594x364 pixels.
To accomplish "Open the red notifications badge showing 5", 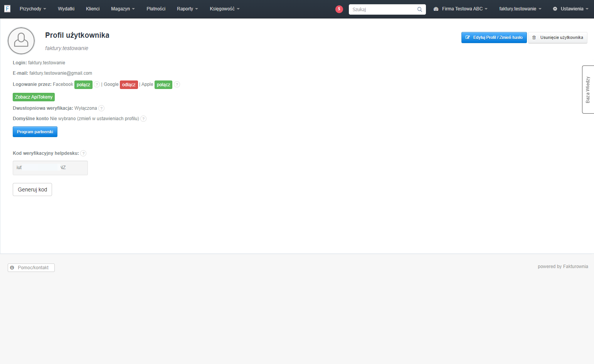I will coord(339,9).
